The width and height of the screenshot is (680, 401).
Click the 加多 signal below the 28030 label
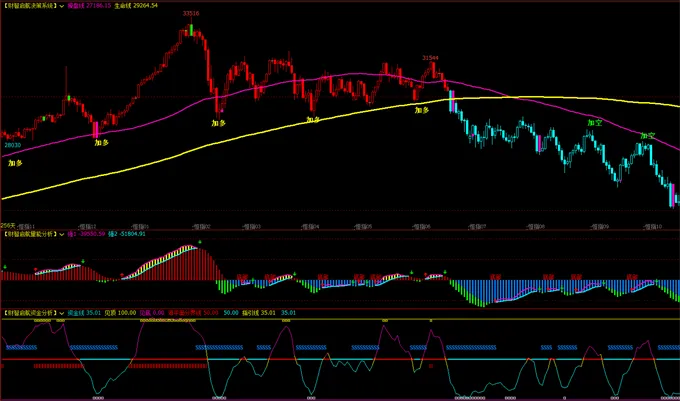pos(15,163)
